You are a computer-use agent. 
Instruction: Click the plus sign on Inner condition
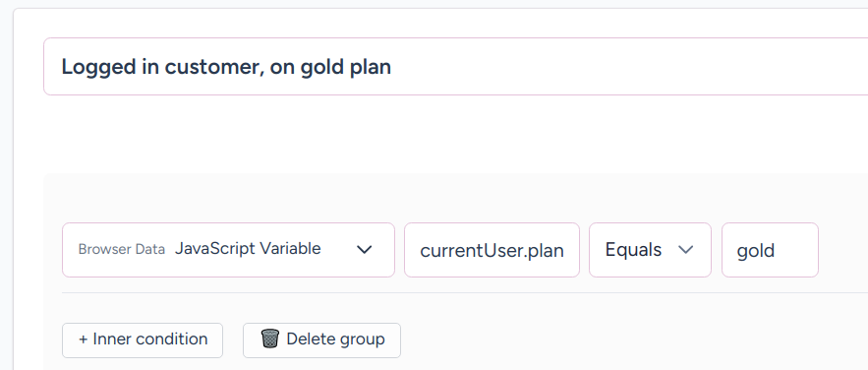point(83,339)
